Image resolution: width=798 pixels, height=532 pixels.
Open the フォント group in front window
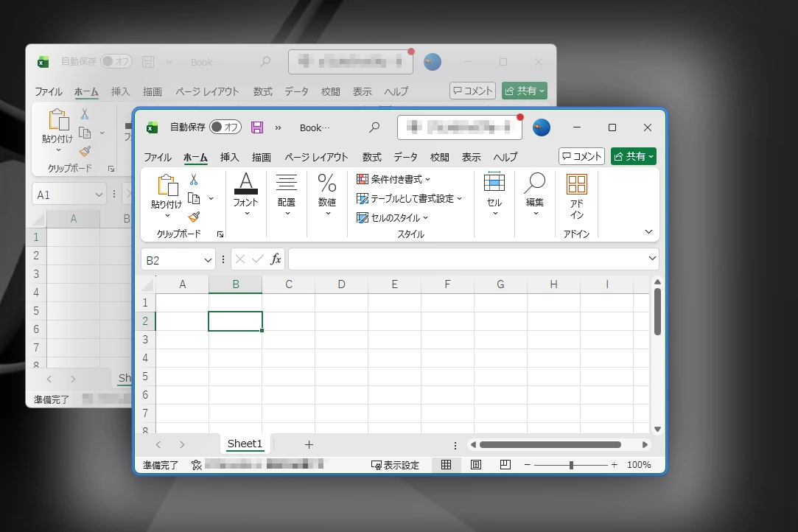point(246,194)
